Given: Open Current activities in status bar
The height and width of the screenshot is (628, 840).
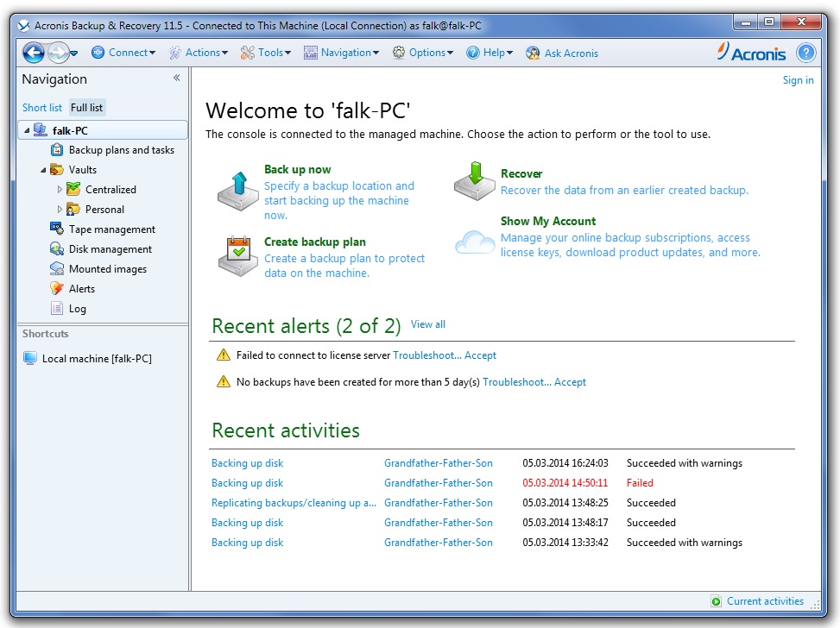Looking at the screenshot, I should tap(764, 601).
